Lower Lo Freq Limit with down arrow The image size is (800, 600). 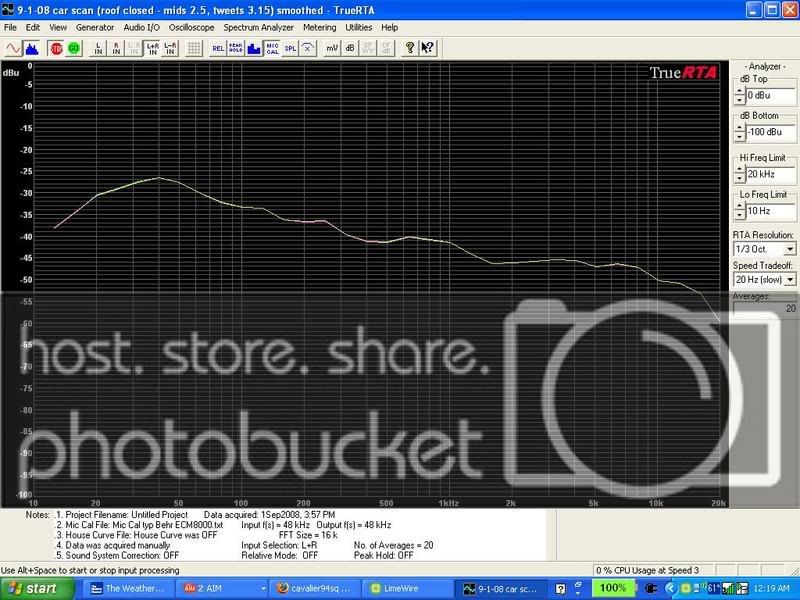click(740, 215)
